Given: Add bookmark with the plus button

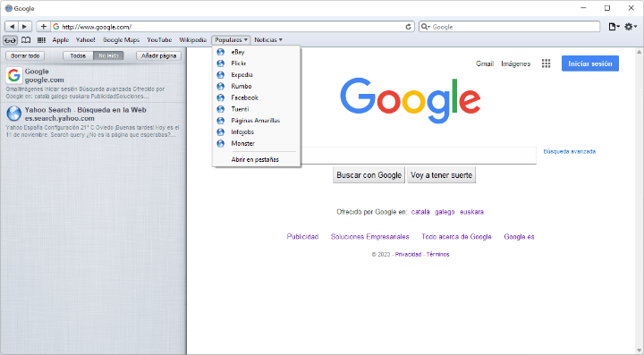Looking at the screenshot, I should coord(44,27).
